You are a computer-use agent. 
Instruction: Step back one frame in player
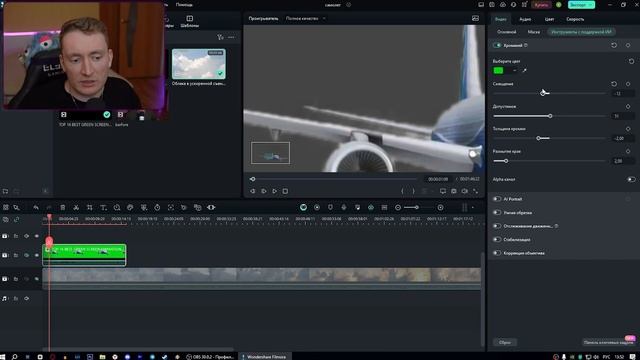click(x=253, y=191)
